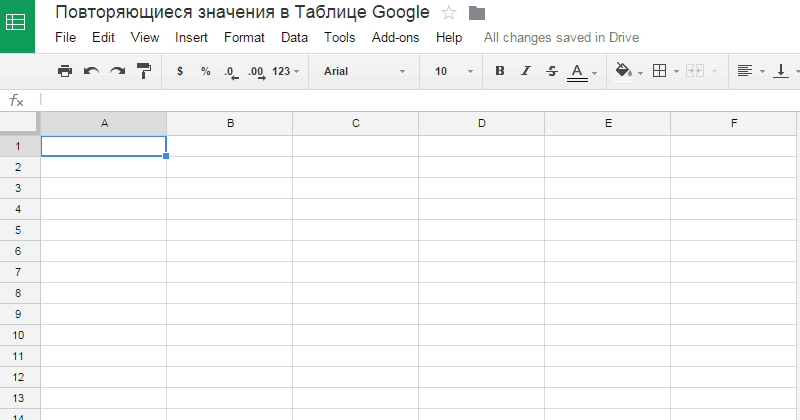Click the selected cell A1
This screenshot has height=420, width=800.
(104, 146)
